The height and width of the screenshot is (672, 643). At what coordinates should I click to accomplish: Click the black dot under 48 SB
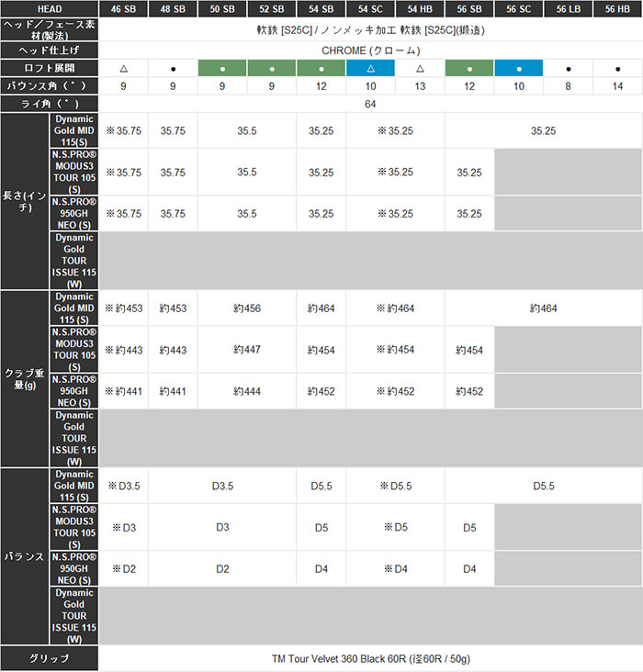point(173,69)
